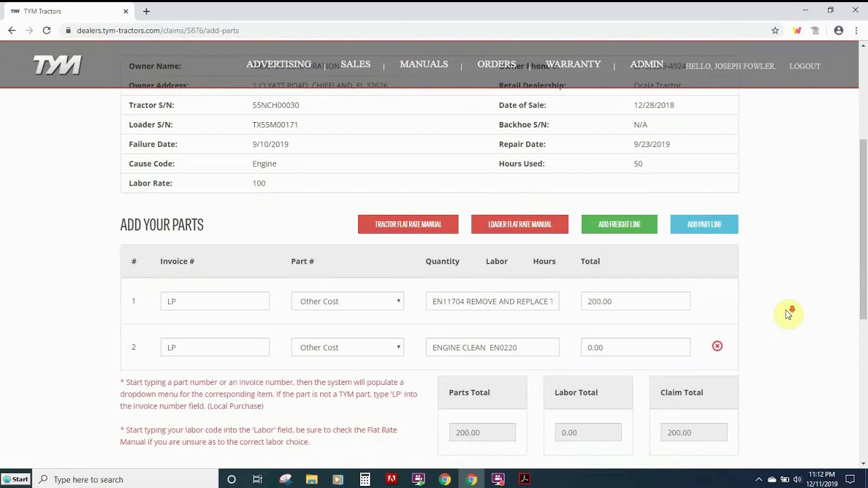868x488 pixels.
Task: Open MANUALS menu
Action: pyautogui.click(x=424, y=64)
